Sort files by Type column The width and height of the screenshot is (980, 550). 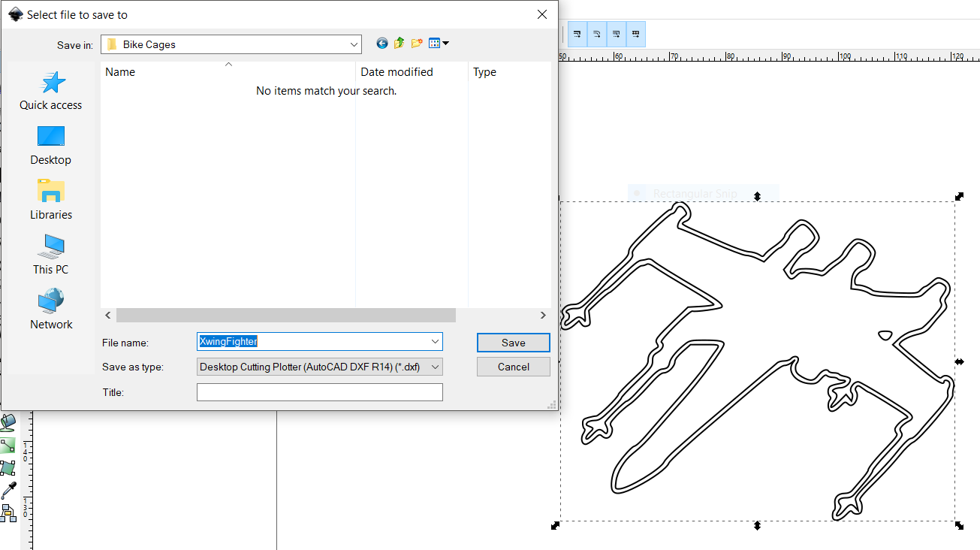[510, 72]
